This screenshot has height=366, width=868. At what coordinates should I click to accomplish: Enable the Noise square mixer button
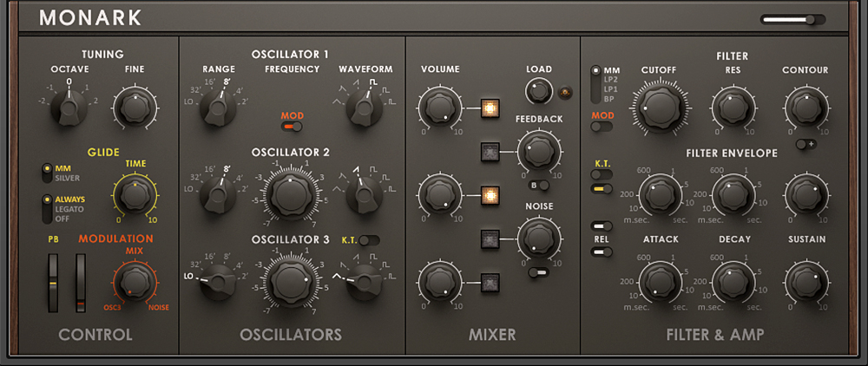tap(492, 238)
